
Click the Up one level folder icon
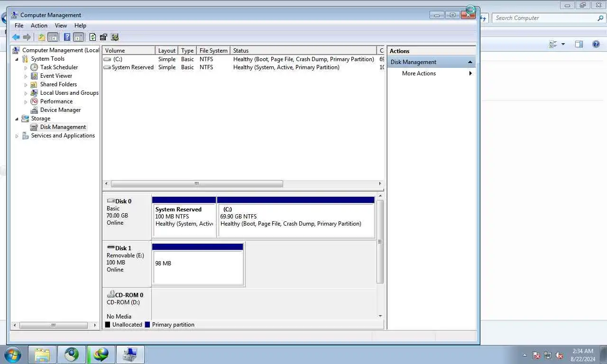pyautogui.click(x=42, y=37)
